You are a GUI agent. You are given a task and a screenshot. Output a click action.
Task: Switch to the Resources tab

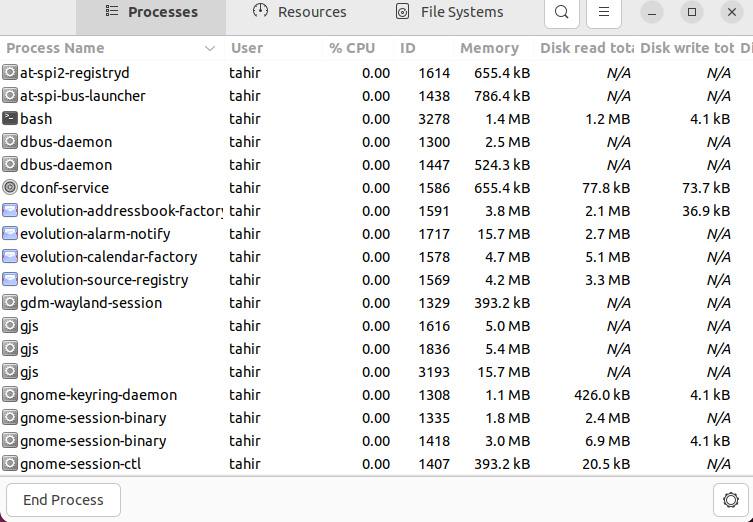pos(300,12)
